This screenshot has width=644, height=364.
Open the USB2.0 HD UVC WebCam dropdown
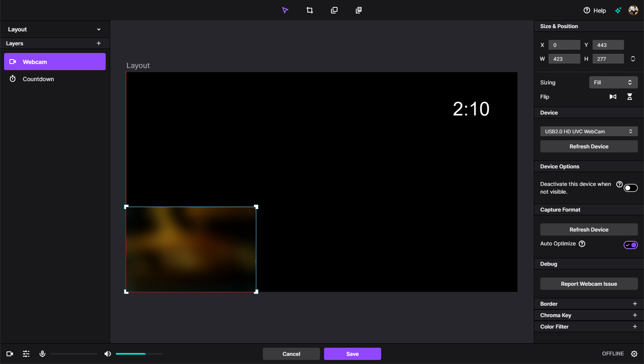(588, 131)
